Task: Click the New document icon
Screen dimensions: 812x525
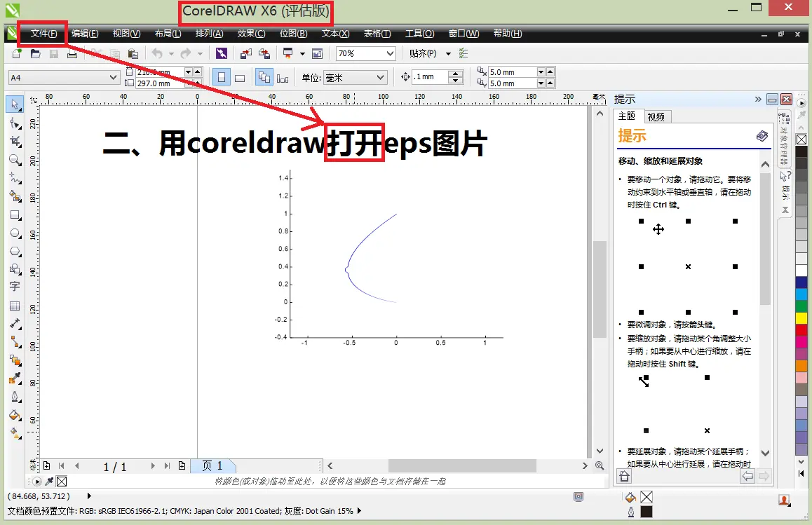Action: (17, 53)
